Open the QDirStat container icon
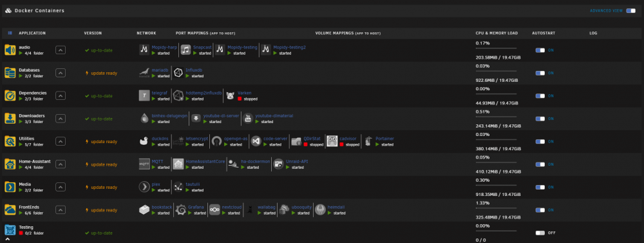The height and width of the screenshot is (243, 644). click(x=296, y=141)
